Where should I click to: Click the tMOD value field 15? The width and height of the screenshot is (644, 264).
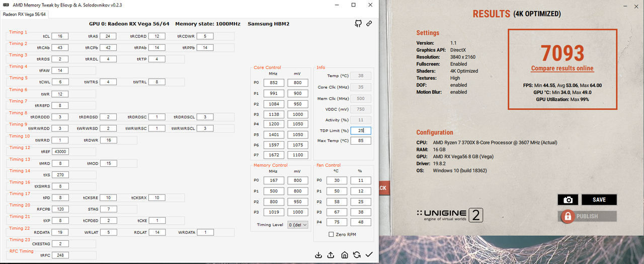pyautogui.click(x=108, y=163)
